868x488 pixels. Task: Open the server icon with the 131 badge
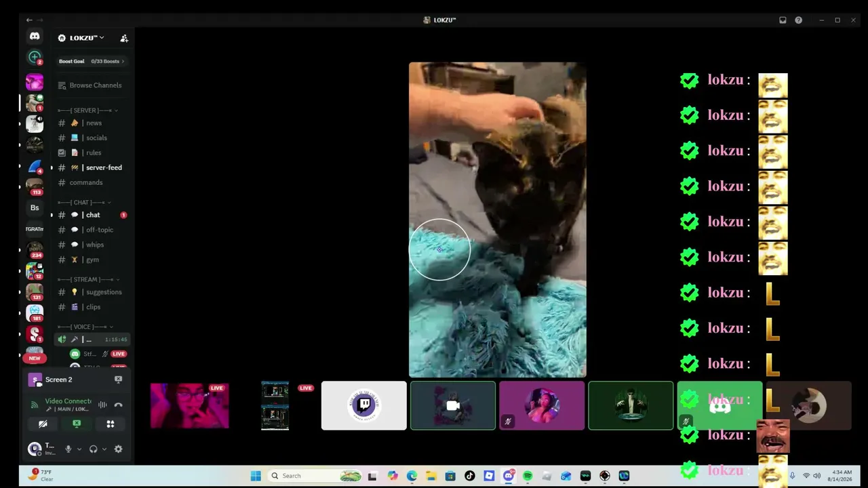click(x=35, y=291)
